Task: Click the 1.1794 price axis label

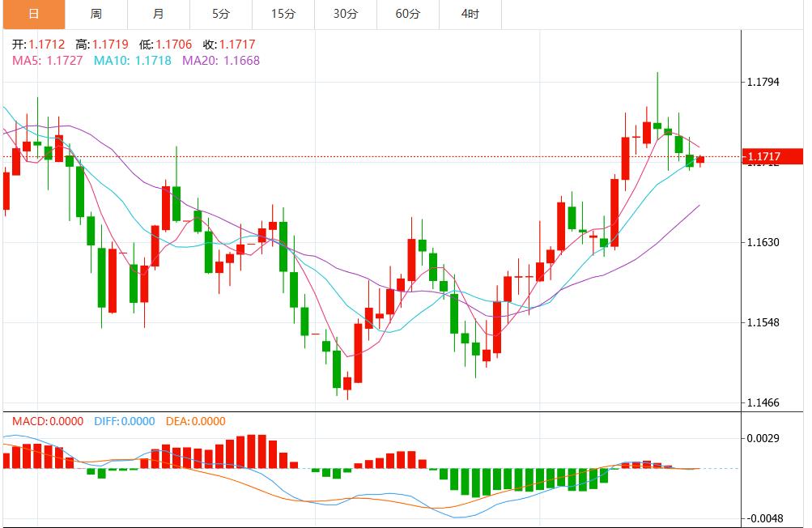Action: (764, 82)
